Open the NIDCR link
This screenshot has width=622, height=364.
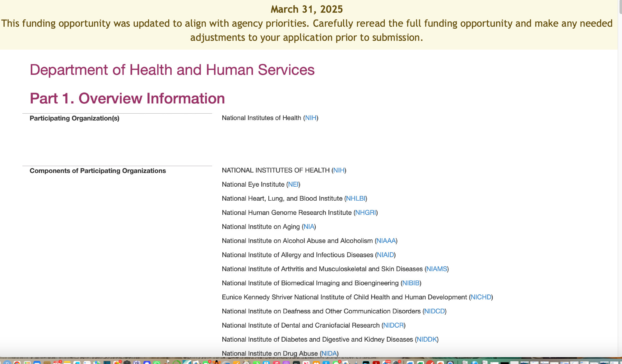pyautogui.click(x=393, y=325)
